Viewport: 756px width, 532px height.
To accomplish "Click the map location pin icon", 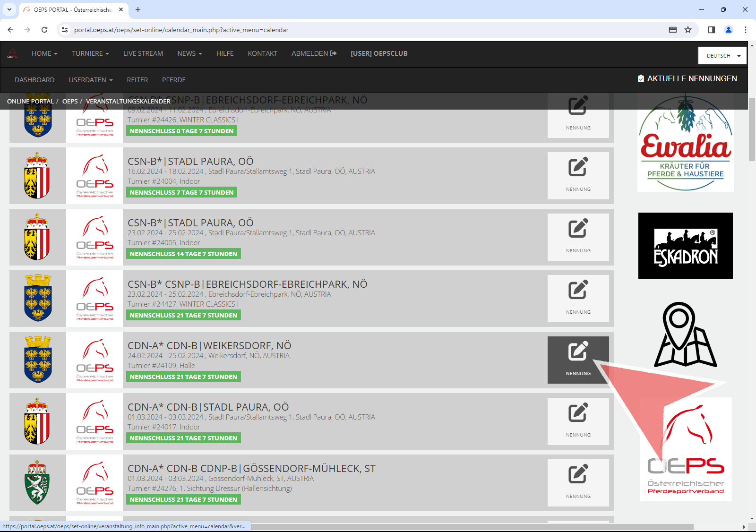I will tap(685, 335).
